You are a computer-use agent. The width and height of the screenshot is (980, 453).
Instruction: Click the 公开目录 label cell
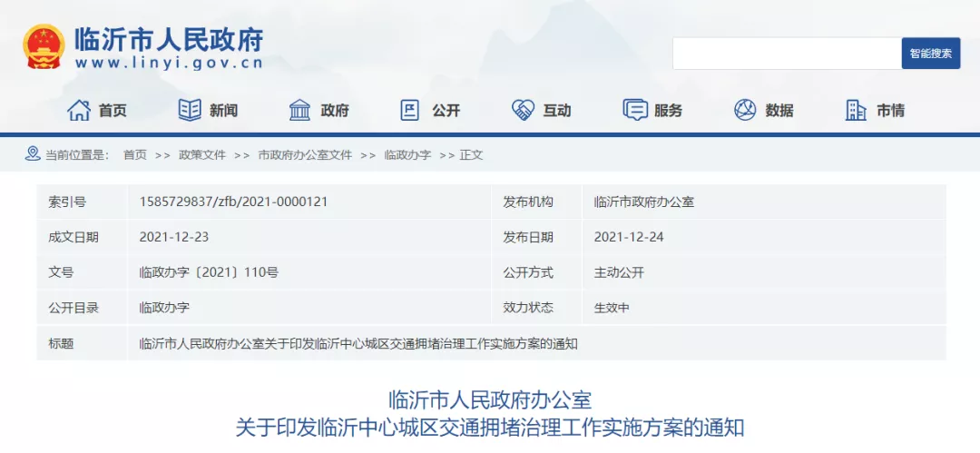[82, 308]
